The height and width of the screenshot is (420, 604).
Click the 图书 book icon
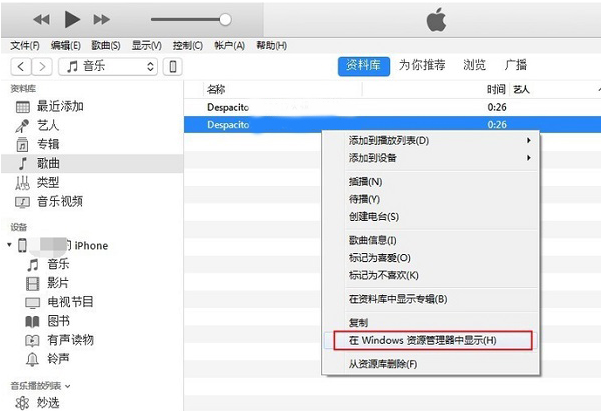(x=32, y=321)
